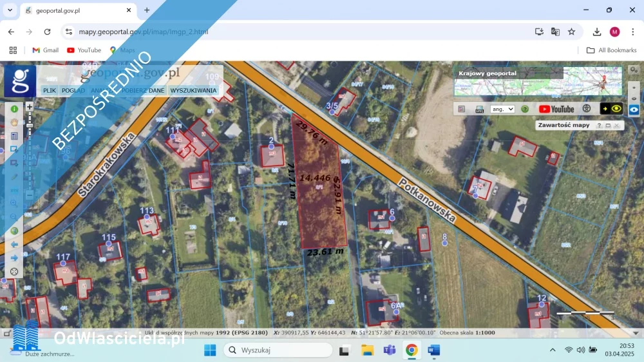This screenshot has height=362, width=644.
Task: Expand the system tray hidden icons chevron
Action: [553, 350]
